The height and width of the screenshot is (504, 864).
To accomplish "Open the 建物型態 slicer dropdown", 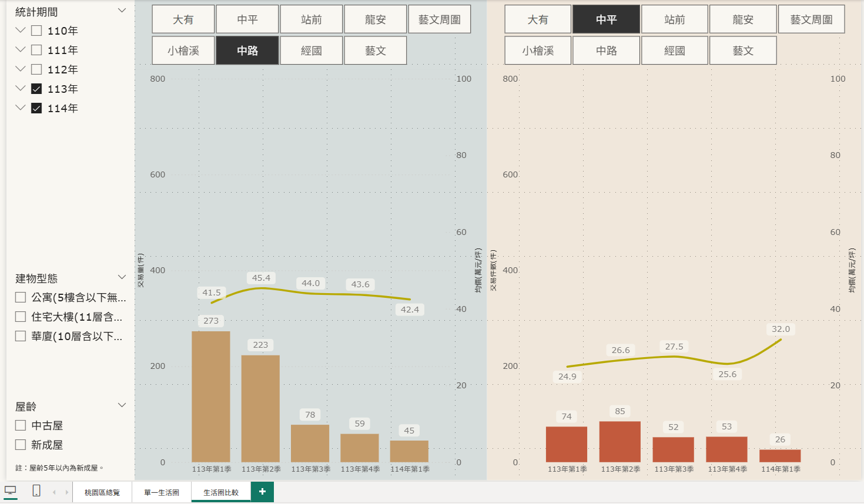I will (x=122, y=277).
